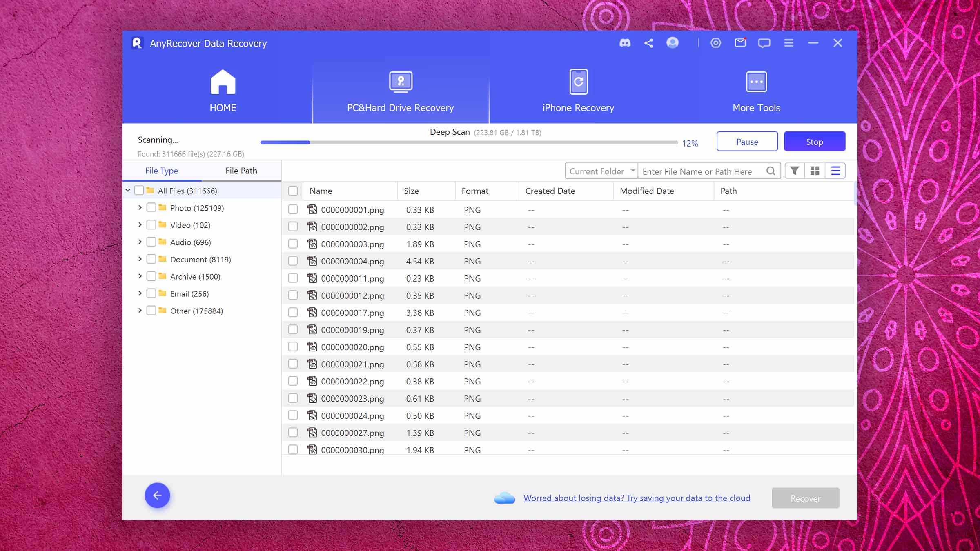Click the back arrow round button

coord(157,495)
